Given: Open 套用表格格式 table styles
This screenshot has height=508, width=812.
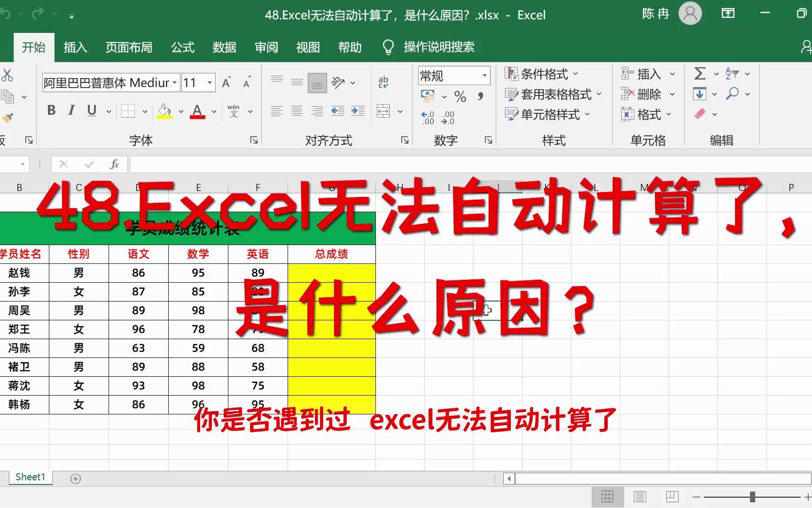Looking at the screenshot, I should [553, 94].
